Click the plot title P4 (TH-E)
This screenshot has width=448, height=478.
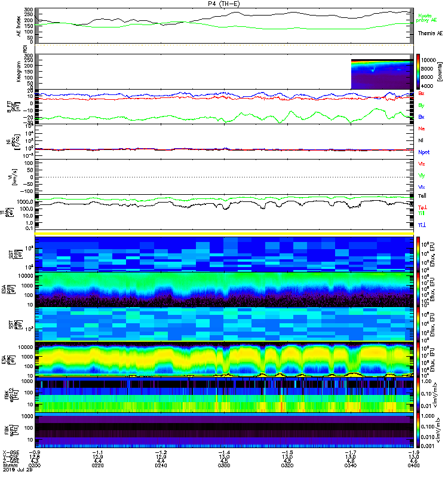pyautogui.click(x=223, y=4)
